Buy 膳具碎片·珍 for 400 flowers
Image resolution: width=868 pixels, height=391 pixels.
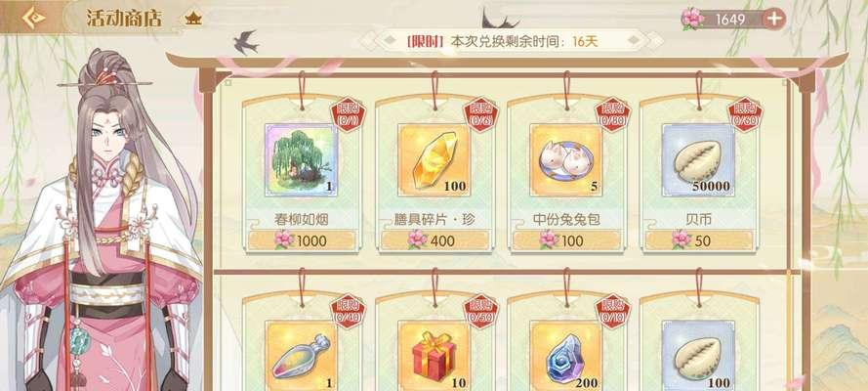[434, 240]
